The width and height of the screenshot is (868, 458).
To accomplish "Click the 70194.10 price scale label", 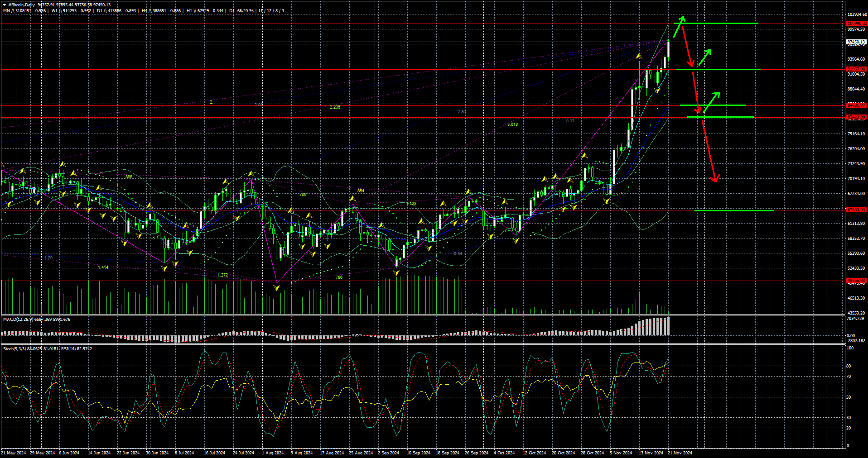I will pyautogui.click(x=857, y=179).
